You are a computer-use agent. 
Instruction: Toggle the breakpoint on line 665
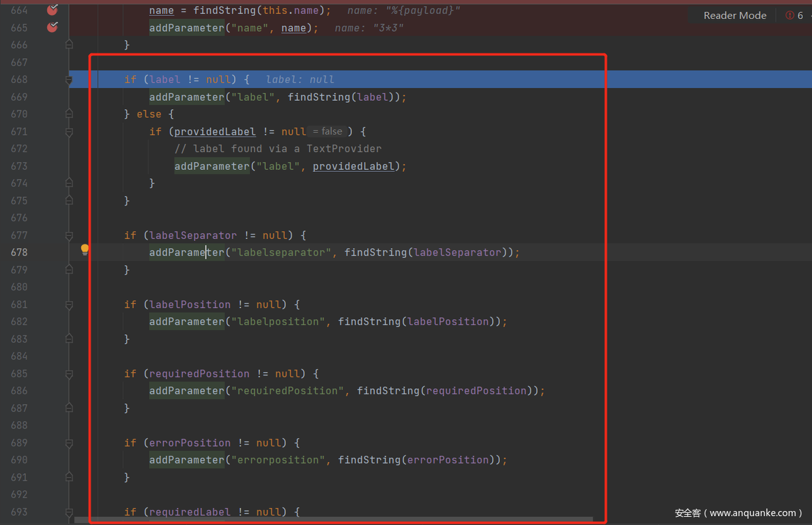53,27
